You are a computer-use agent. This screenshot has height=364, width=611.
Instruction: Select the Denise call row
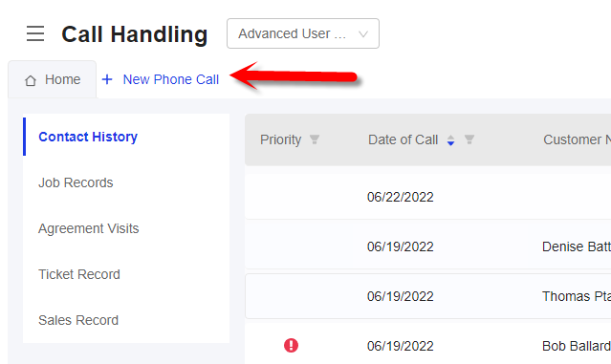click(427, 246)
